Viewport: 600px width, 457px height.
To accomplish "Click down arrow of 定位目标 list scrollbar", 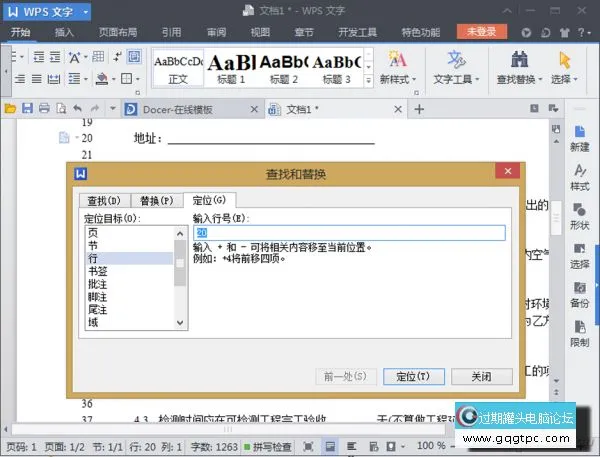I will [180, 323].
